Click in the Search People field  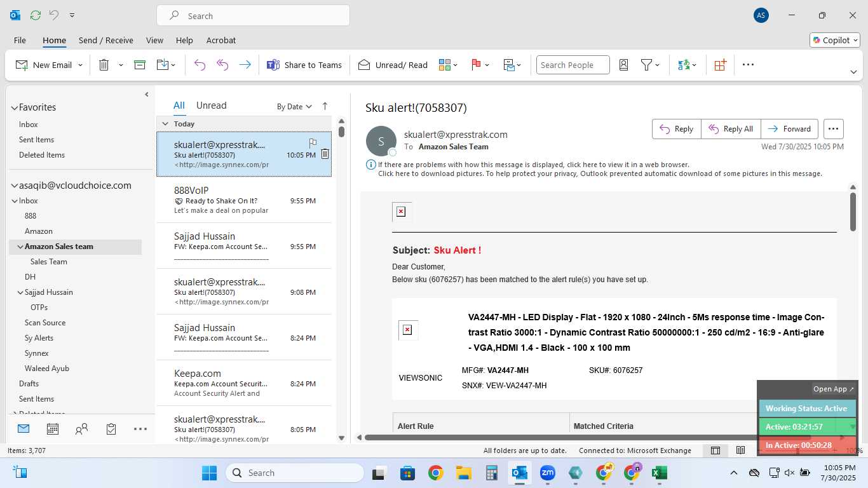[x=573, y=65]
